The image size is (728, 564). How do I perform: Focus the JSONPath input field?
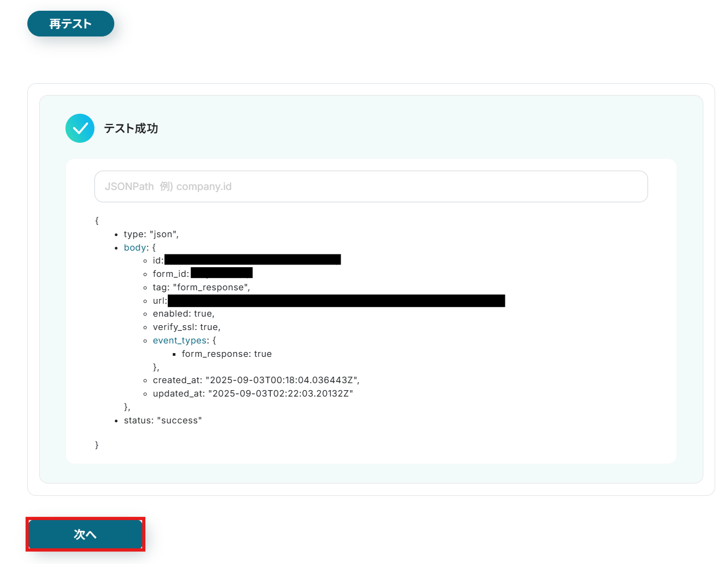[371, 186]
